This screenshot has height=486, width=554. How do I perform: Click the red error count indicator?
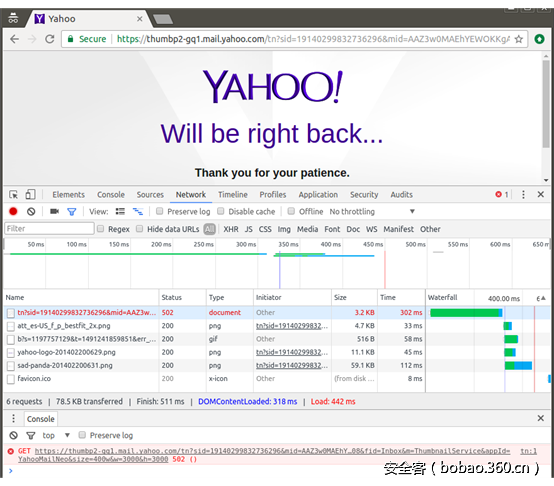point(502,194)
